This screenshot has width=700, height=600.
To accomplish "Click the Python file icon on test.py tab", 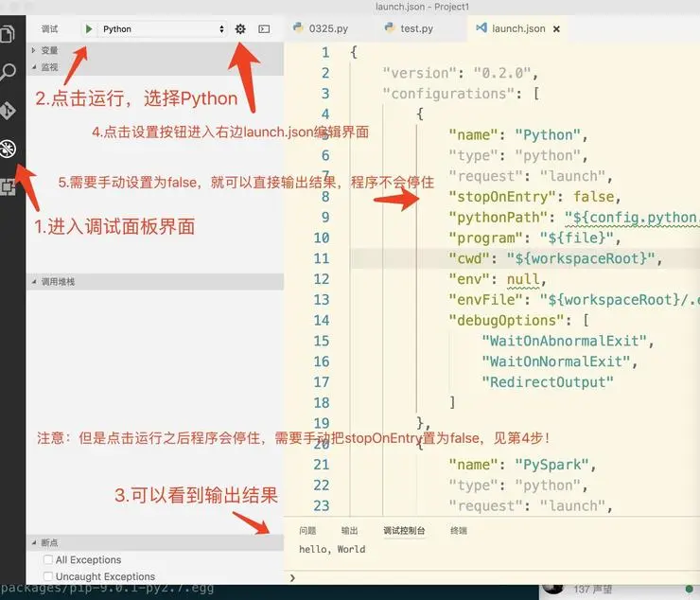I will point(390,27).
